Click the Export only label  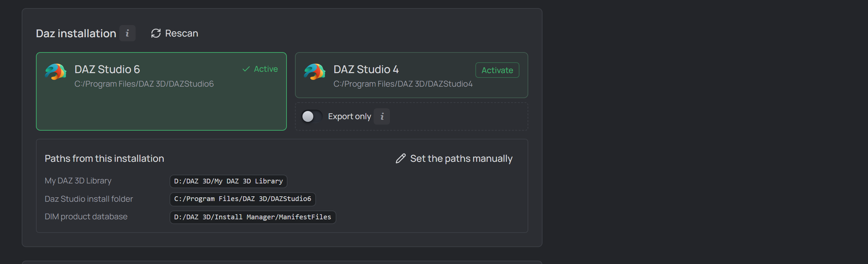pos(350,116)
